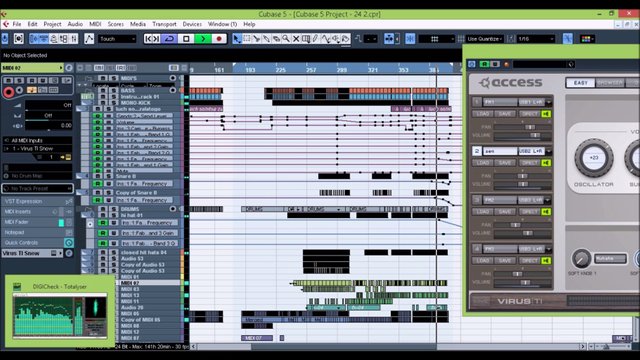Select the MONO-KICK track in the list

[x=136, y=103]
